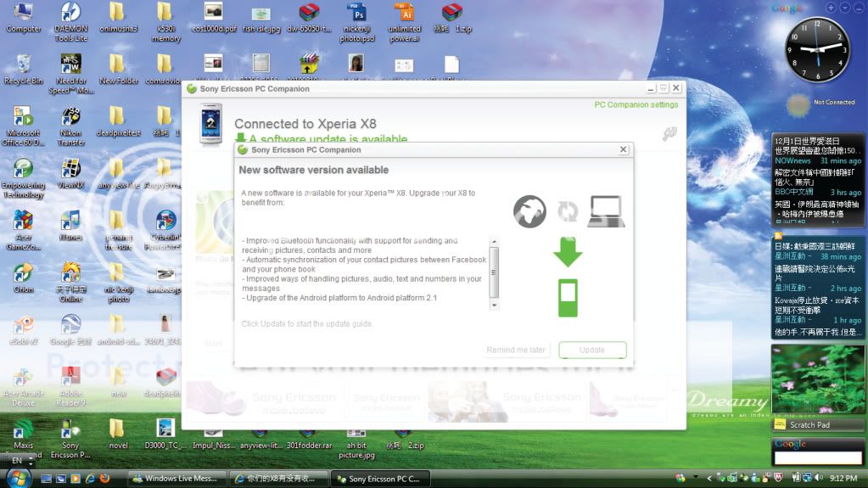The image size is (868, 488).
Task: Switch to Sony Ericsson PC Companion taskbar button
Action: pyautogui.click(x=379, y=479)
